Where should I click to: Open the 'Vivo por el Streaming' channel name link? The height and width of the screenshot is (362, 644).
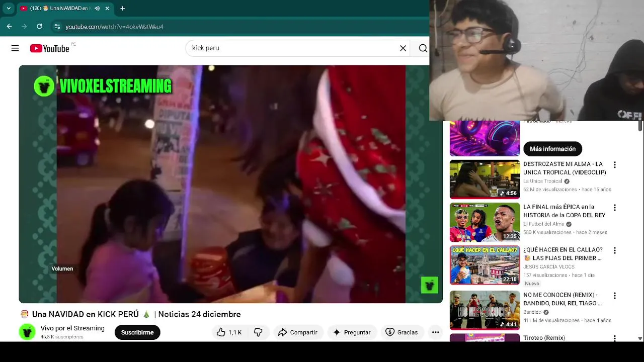(x=72, y=328)
